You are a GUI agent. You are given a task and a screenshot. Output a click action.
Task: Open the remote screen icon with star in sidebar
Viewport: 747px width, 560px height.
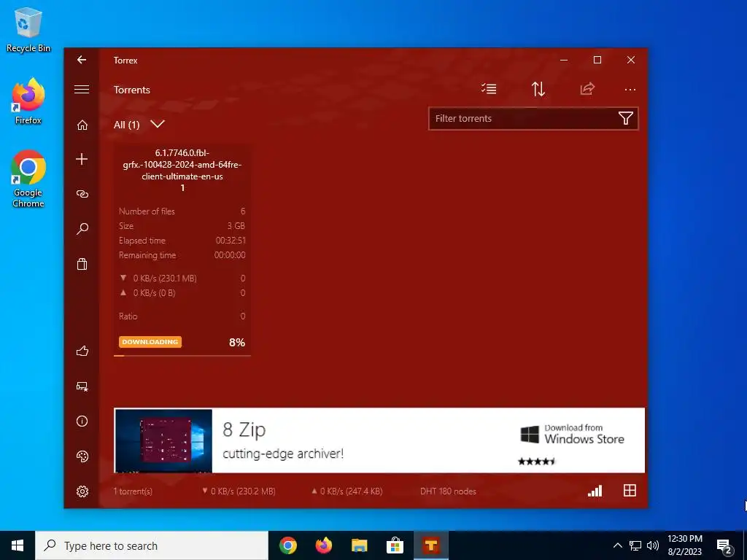point(82,386)
